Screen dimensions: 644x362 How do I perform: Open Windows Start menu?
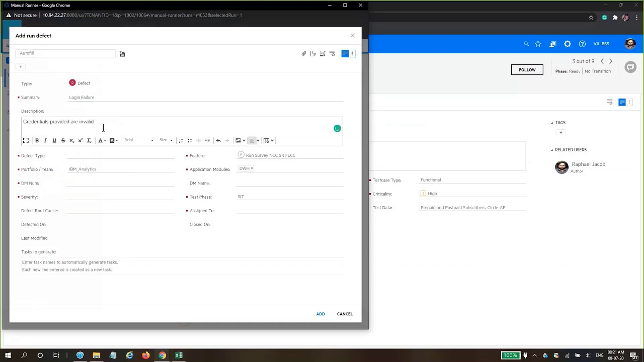point(8,355)
